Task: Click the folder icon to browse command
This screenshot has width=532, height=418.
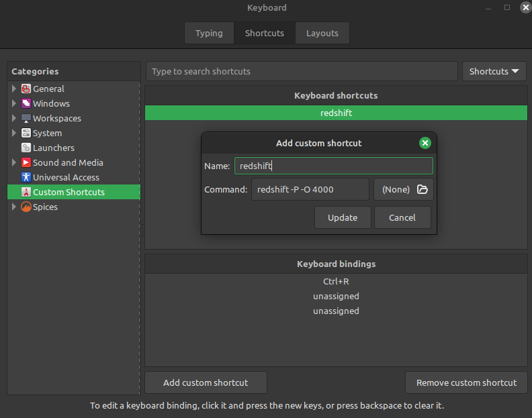Action: 422,189
